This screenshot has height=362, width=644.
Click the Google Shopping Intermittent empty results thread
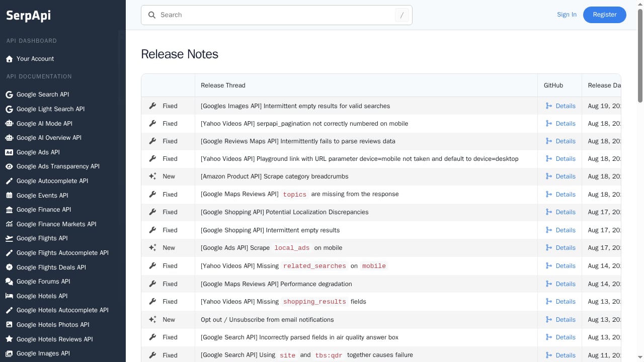click(270, 230)
